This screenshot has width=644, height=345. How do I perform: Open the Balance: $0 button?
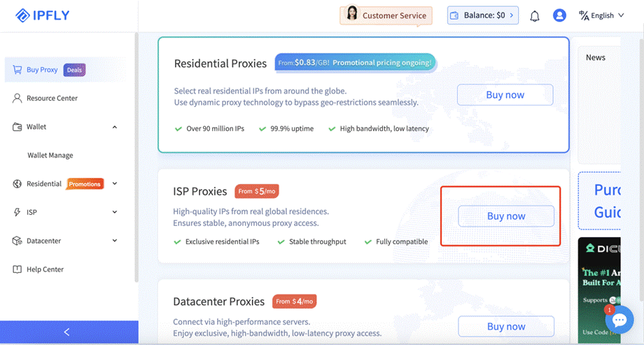pyautogui.click(x=483, y=15)
